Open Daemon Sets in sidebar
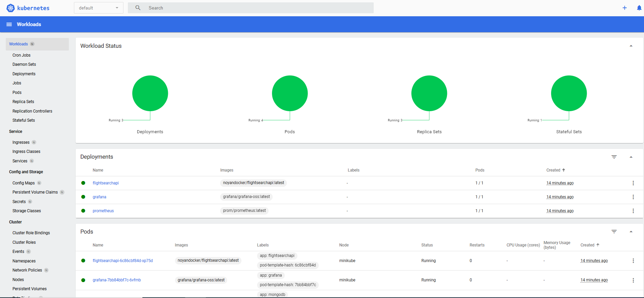 coord(24,64)
